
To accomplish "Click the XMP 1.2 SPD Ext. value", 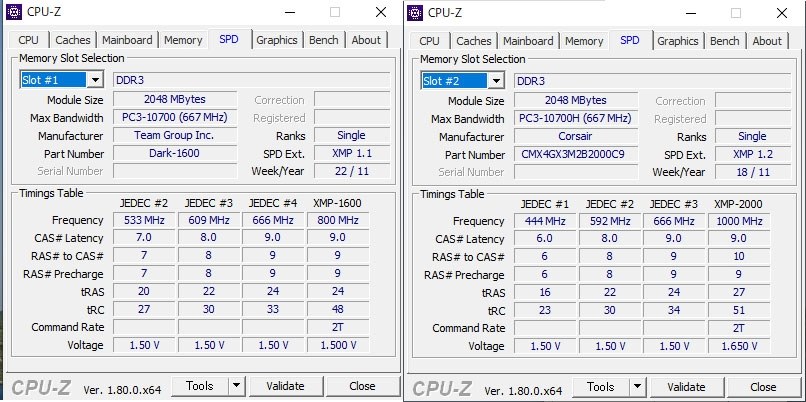I will (753, 154).
